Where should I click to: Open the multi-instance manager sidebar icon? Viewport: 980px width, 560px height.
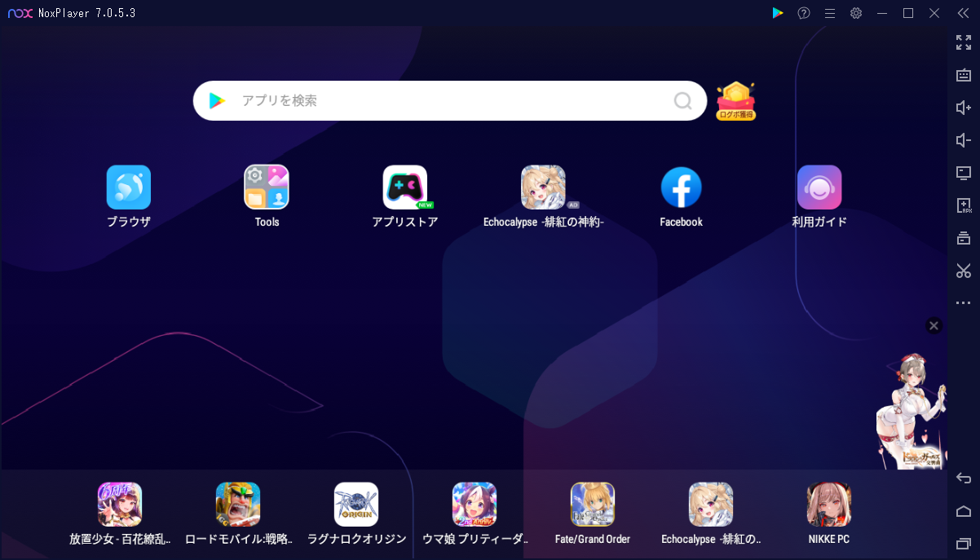tap(964, 238)
